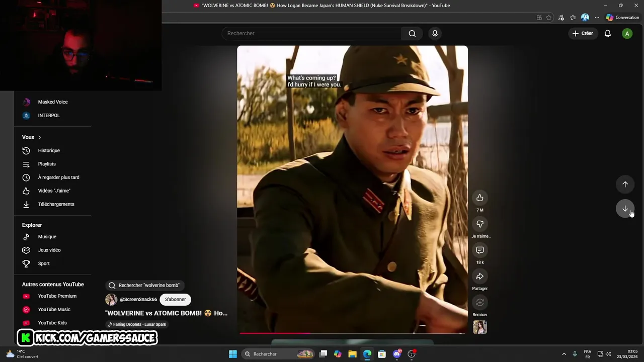Switch the FRA FR input language

pyautogui.click(x=588, y=354)
